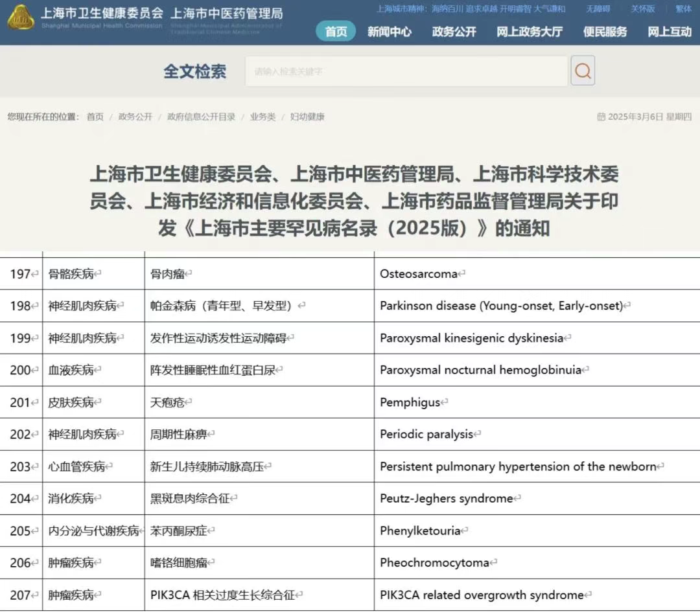
Task: Click the 上海市卫生健康委员会 header title
Action: pos(102,13)
